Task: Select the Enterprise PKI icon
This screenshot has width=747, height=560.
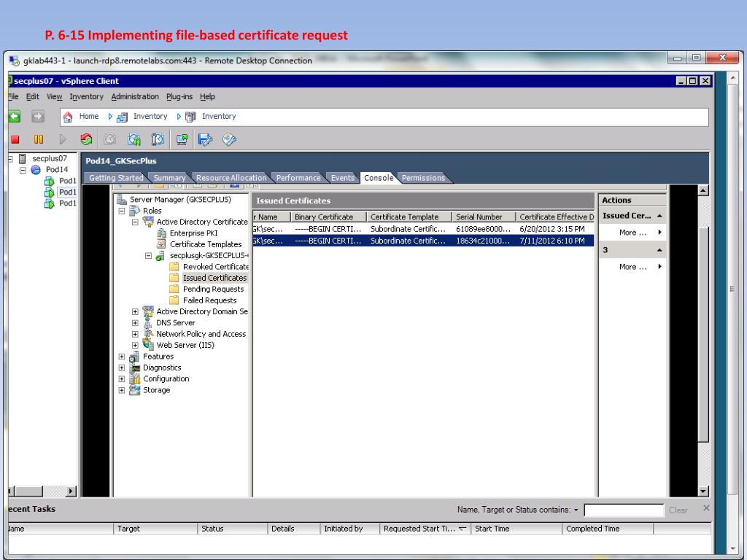Action: [x=161, y=233]
